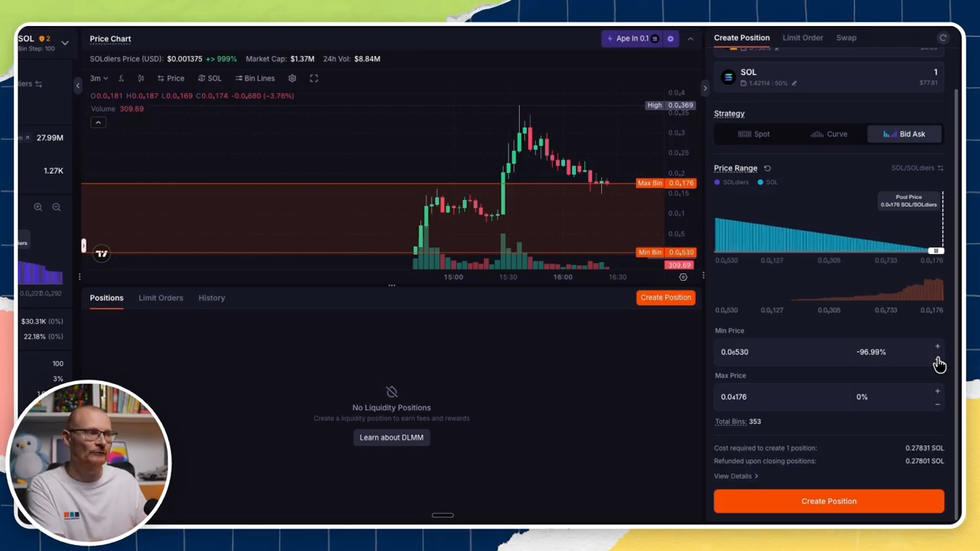Open the chart indicators (fx) tool

121,78
